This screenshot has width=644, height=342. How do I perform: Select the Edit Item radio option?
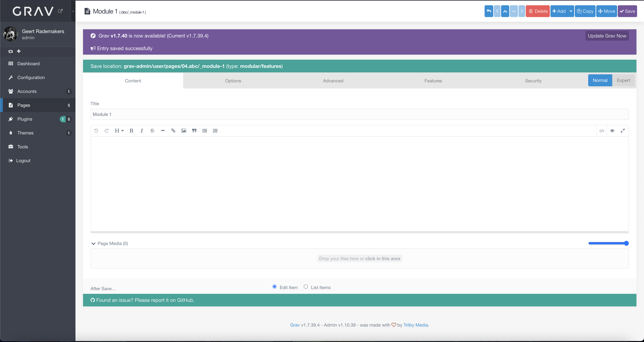click(275, 287)
